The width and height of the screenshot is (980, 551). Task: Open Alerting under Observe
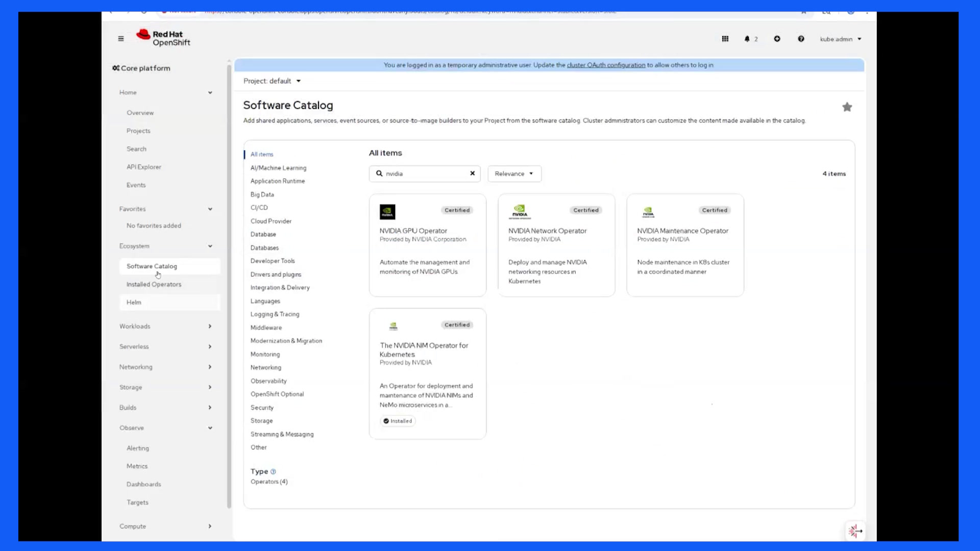138,448
